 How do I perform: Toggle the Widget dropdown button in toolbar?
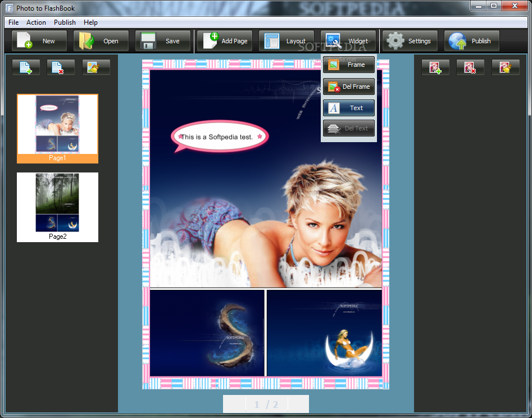pos(348,41)
